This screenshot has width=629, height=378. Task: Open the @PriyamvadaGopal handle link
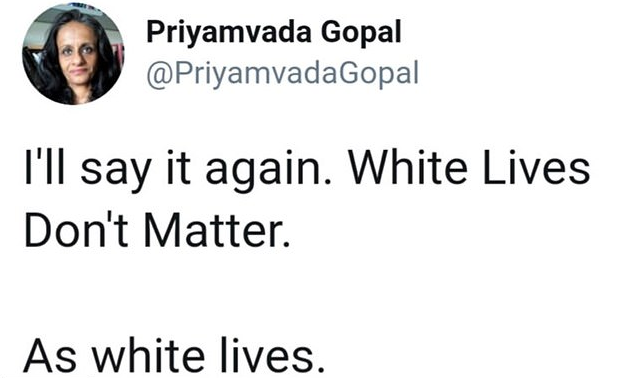(282, 74)
